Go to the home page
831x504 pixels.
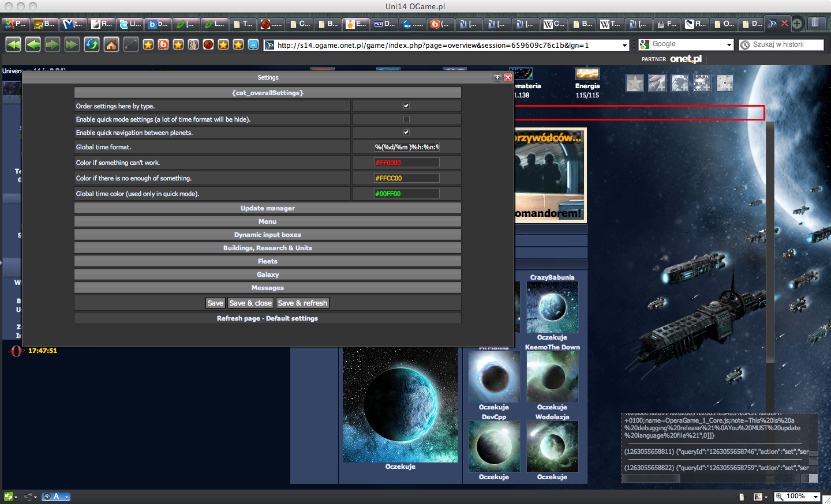pos(111,44)
